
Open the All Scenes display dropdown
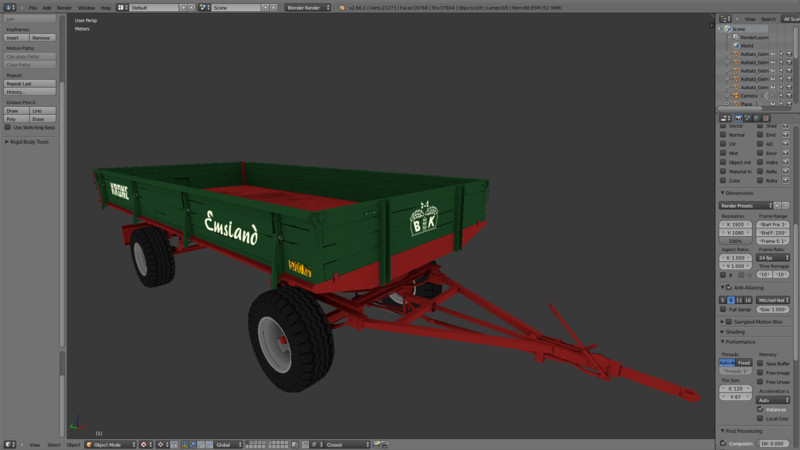click(791, 19)
